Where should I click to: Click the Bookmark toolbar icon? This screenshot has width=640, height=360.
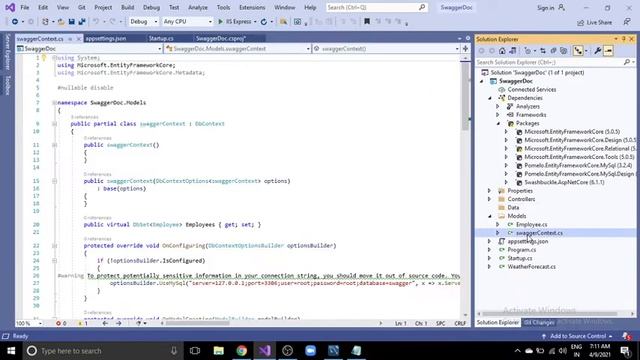point(367,22)
